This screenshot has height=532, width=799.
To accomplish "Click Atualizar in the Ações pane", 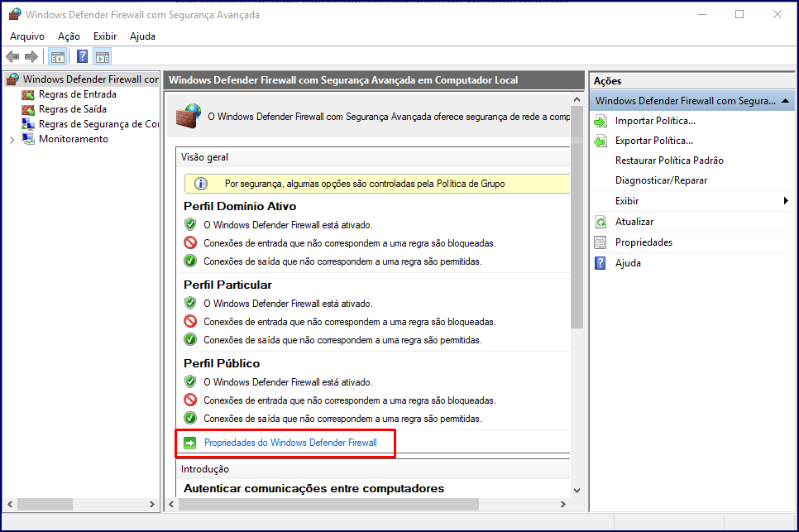I will coord(634,223).
